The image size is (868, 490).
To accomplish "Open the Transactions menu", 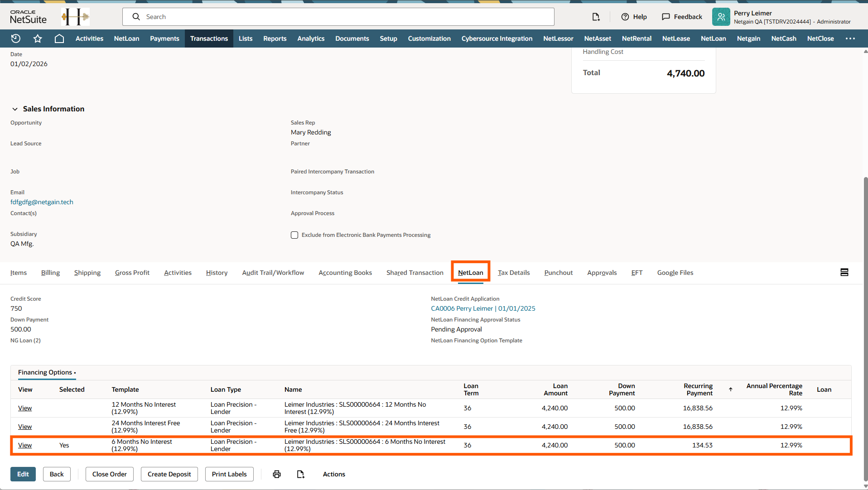I will tap(209, 38).
